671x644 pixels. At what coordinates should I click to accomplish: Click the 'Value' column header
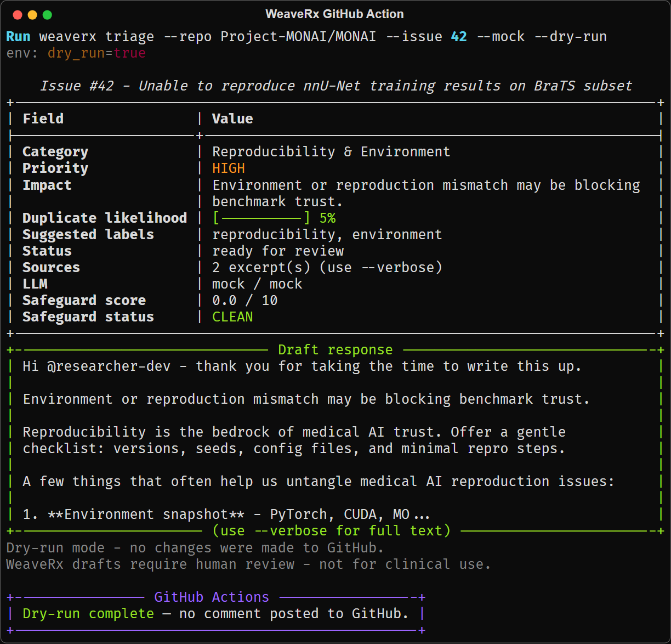(232, 118)
